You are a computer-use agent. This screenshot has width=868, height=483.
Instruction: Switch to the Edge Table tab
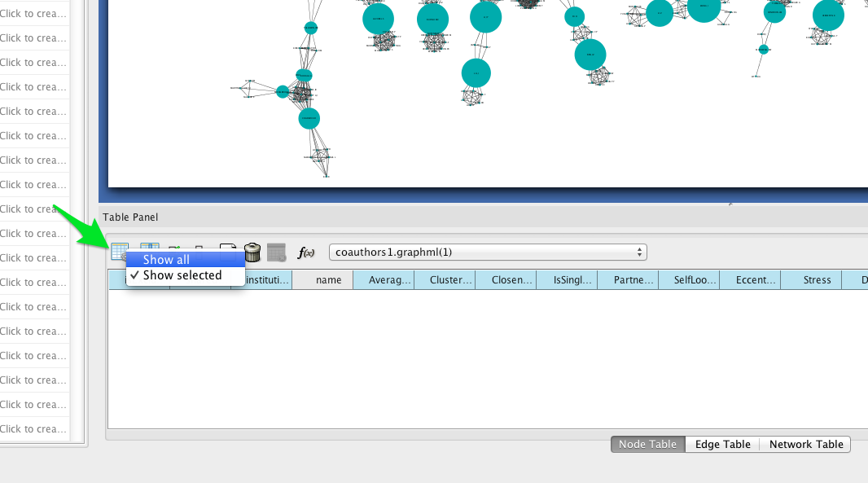click(722, 444)
